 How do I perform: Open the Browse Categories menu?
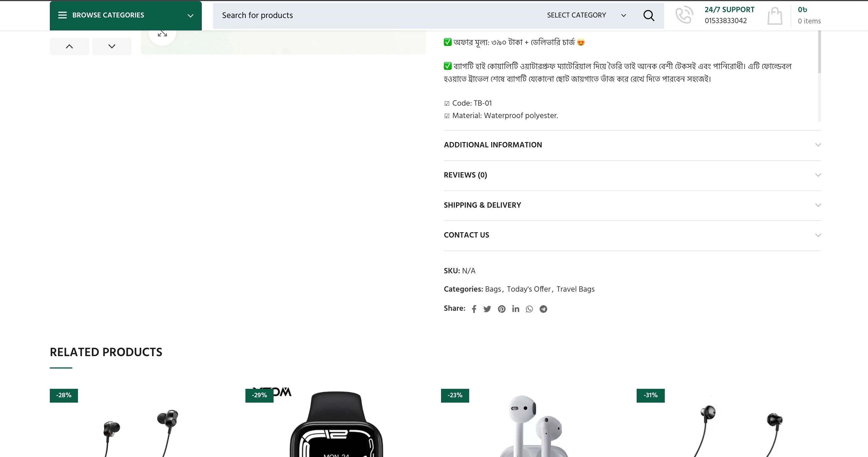[126, 15]
